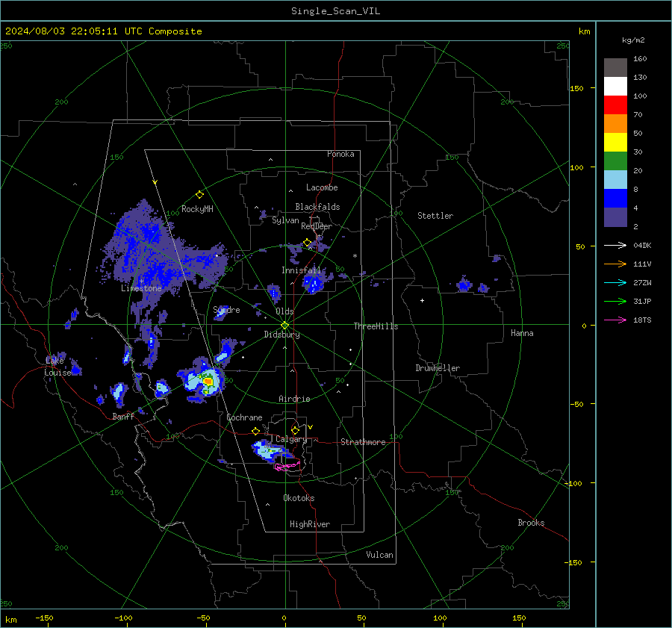Click the Hanna city label
The width and height of the screenshot is (672, 628).
click(522, 333)
